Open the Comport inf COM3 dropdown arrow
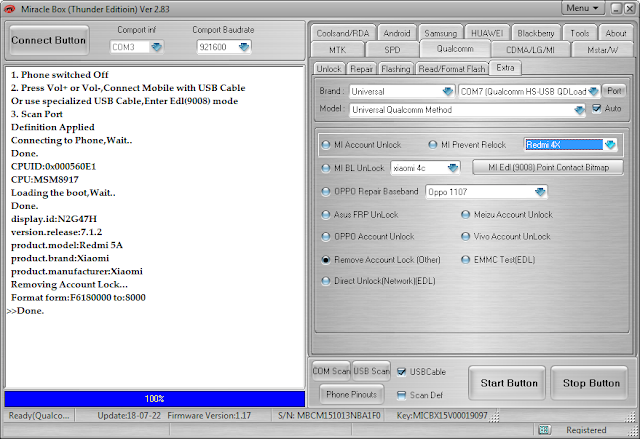The image size is (640, 439). click(157, 47)
